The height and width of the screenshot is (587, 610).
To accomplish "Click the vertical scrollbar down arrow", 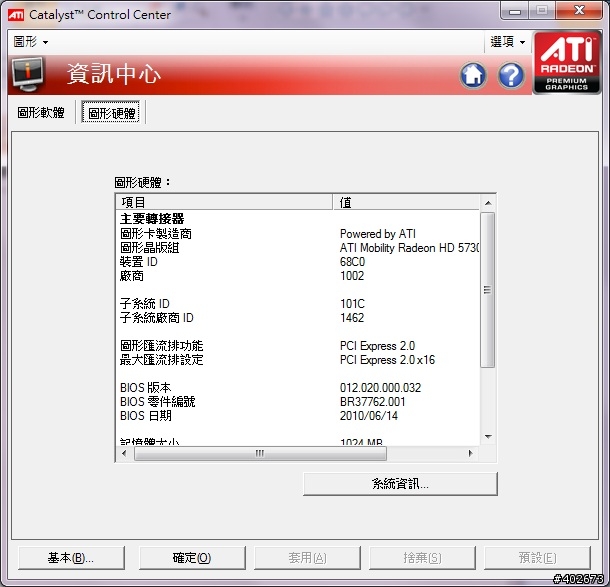I will coord(488,437).
